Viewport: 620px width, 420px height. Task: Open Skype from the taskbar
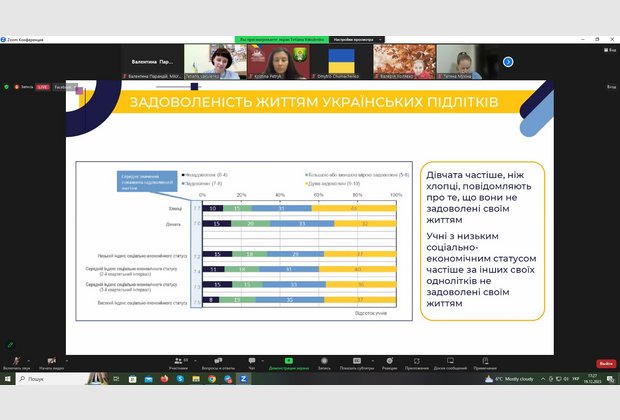click(180, 379)
